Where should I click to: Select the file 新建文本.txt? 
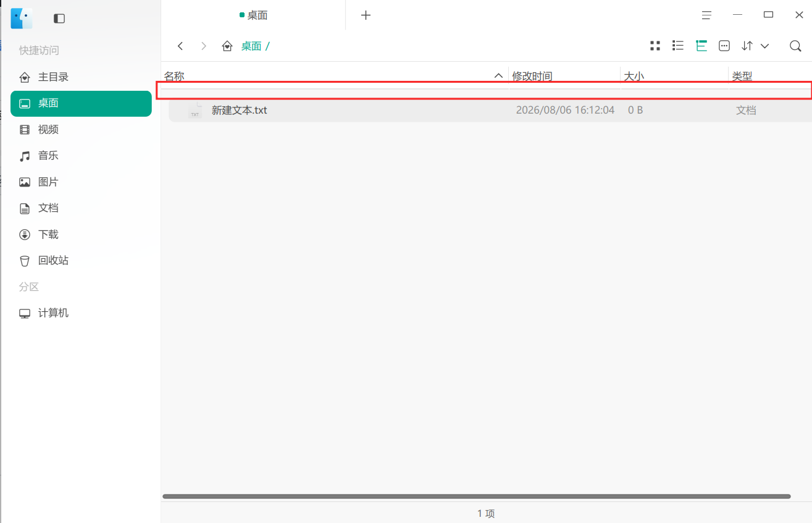(x=490, y=111)
